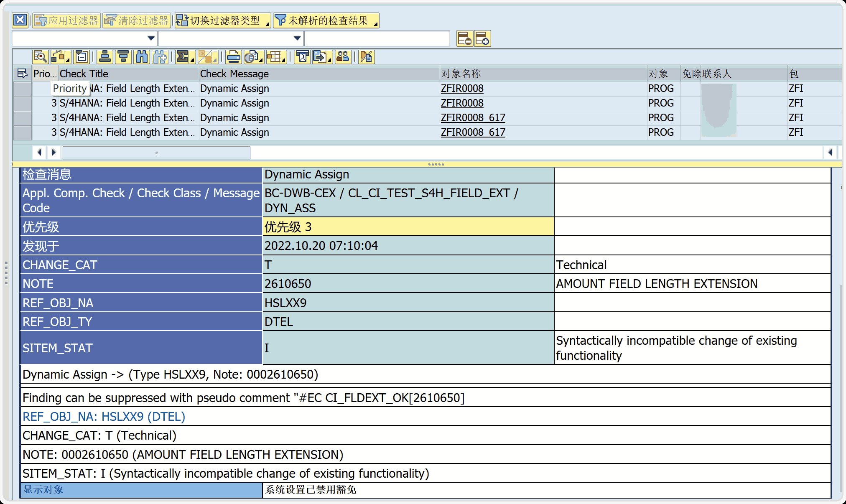Screen dimensions: 846x504
Task: Click the add filter row icon
Action: click(482, 38)
